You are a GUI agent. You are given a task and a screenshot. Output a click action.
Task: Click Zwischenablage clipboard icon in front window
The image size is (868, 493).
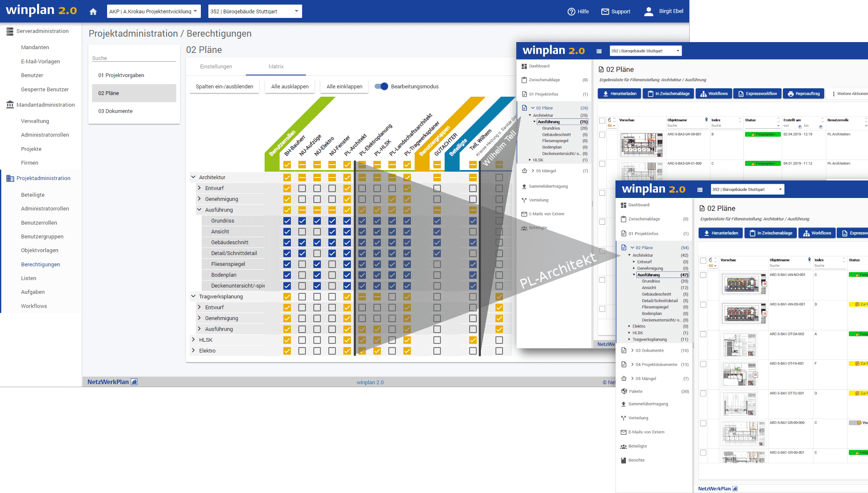[x=623, y=219]
